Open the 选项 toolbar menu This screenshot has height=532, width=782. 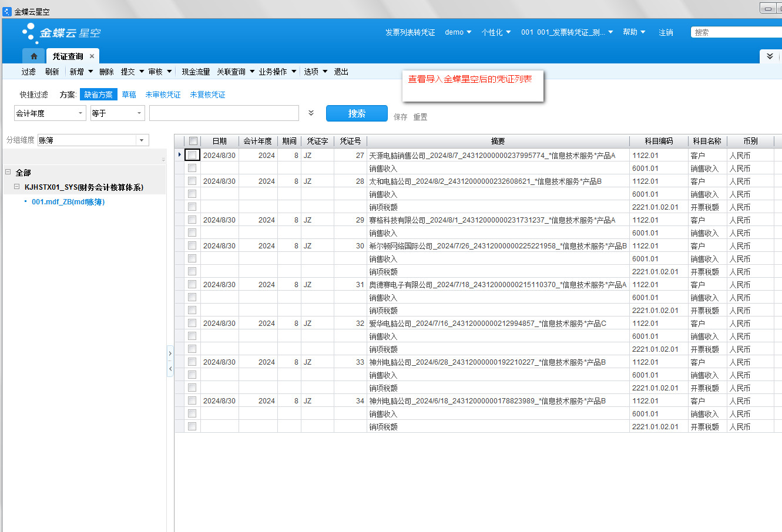pos(316,72)
